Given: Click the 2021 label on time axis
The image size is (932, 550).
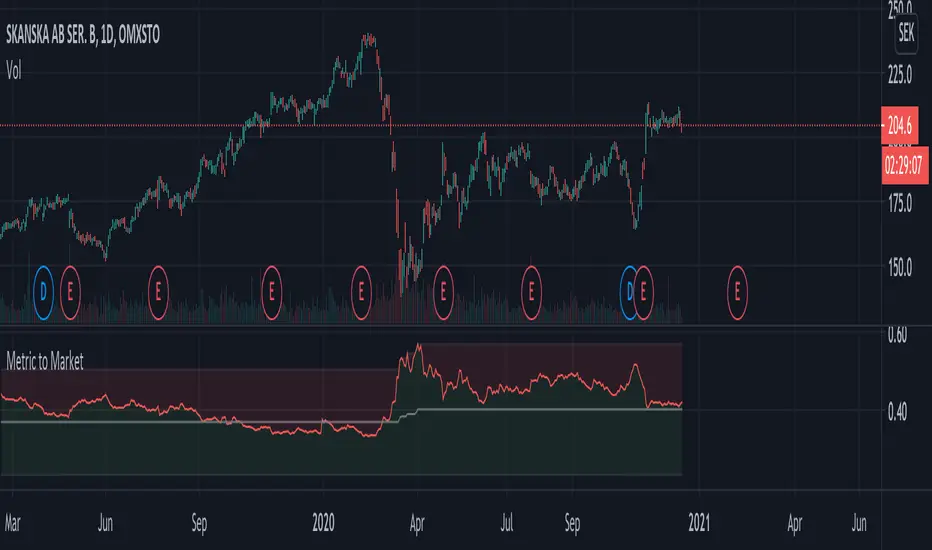Looking at the screenshot, I should click(699, 523).
